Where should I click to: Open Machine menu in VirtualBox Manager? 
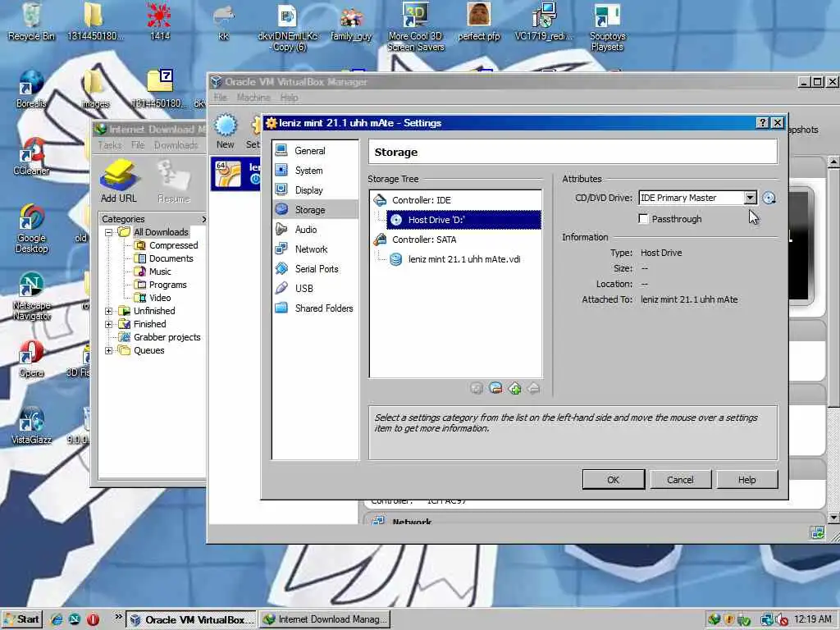(253, 97)
